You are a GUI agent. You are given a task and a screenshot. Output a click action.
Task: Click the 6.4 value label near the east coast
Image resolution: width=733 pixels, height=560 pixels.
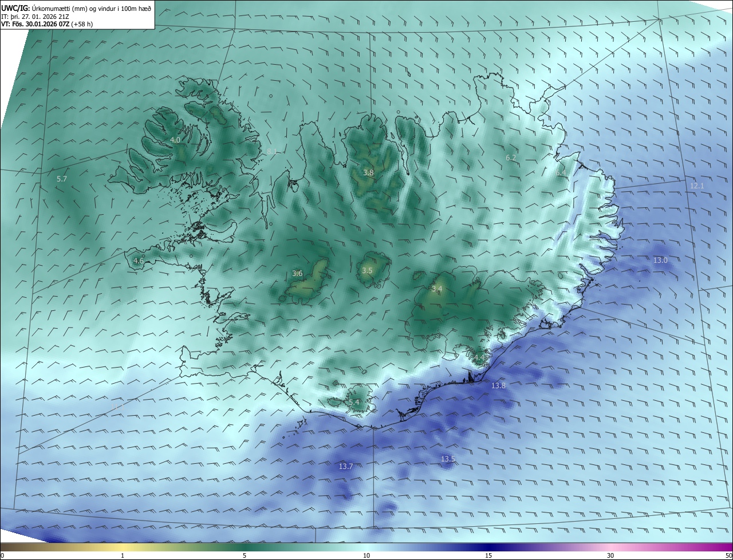click(561, 172)
